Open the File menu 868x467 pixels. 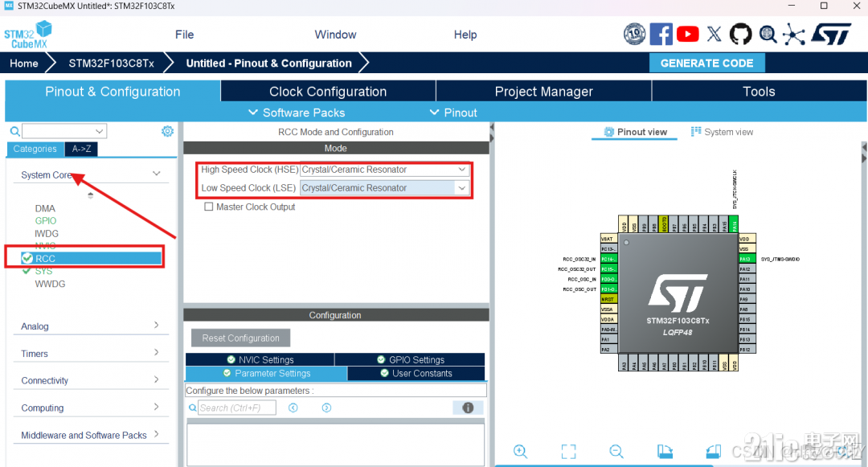[x=184, y=35]
